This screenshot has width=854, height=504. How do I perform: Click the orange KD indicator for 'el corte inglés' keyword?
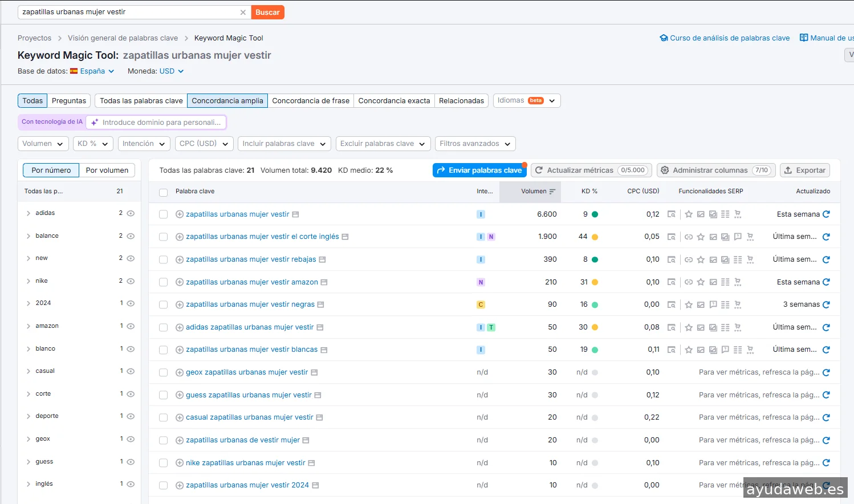point(595,237)
